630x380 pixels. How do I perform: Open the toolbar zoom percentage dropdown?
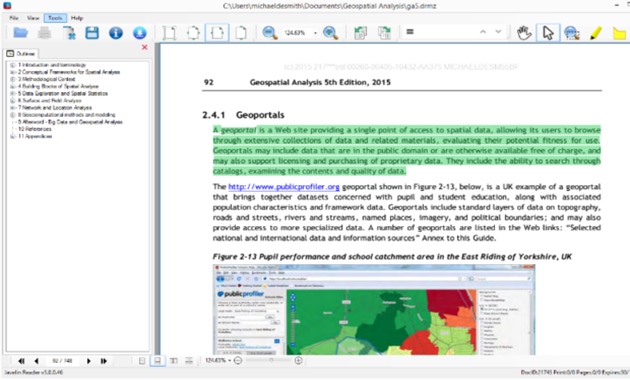(x=315, y=33)
